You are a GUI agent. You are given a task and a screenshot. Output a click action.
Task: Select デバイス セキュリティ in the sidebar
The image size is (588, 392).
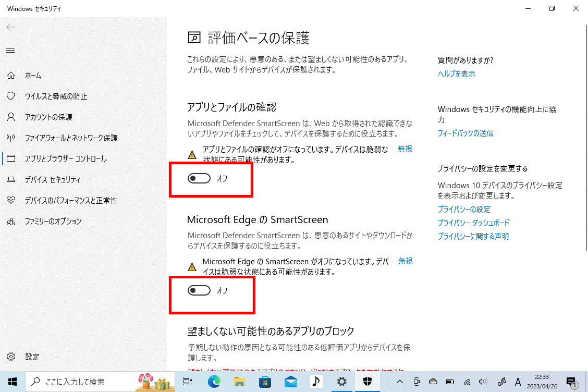click(x=53, y=180)
